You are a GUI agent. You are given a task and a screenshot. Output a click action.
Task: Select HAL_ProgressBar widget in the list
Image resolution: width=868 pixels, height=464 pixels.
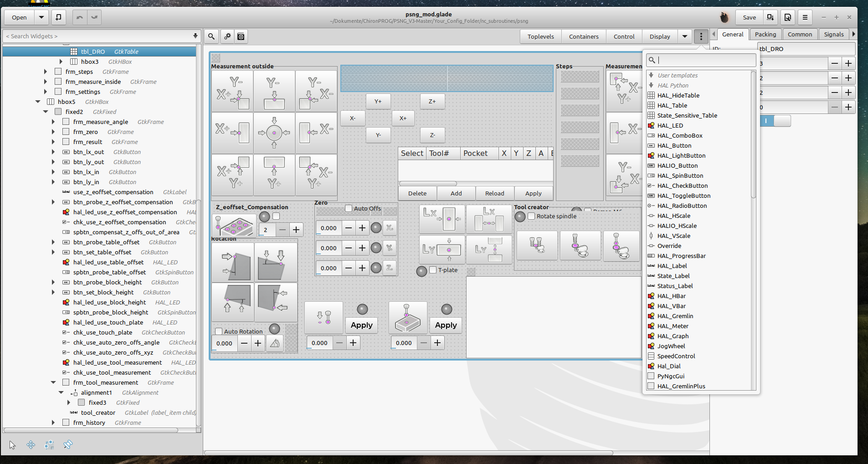(681, 256)
